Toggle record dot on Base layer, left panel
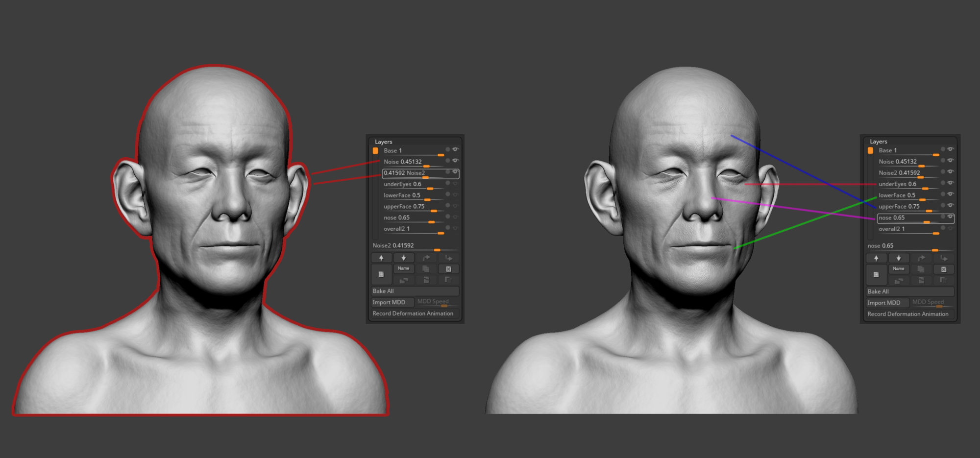 [447, 149]
